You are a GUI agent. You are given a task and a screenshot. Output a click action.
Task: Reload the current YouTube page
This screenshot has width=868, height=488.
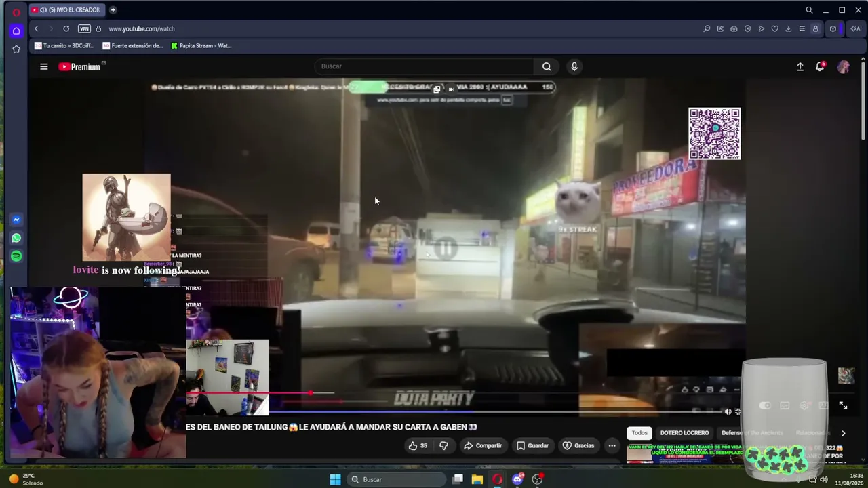pyautogui.click(x=66, y=28)
